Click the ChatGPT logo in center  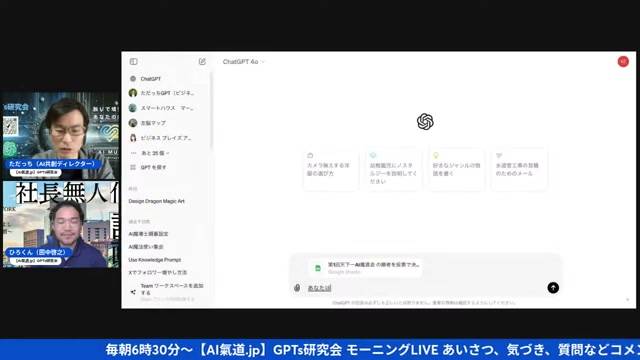[425, 122]
